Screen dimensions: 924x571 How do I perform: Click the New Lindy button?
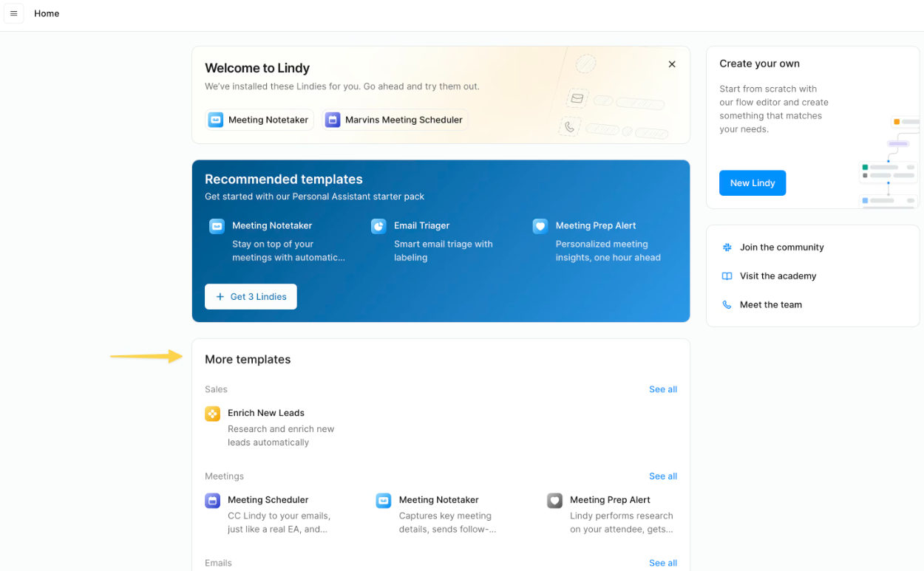(x=753, y=183)
